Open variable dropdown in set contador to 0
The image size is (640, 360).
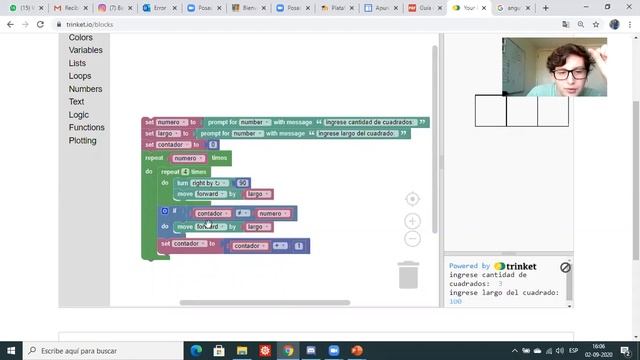[x=173, y=145]
